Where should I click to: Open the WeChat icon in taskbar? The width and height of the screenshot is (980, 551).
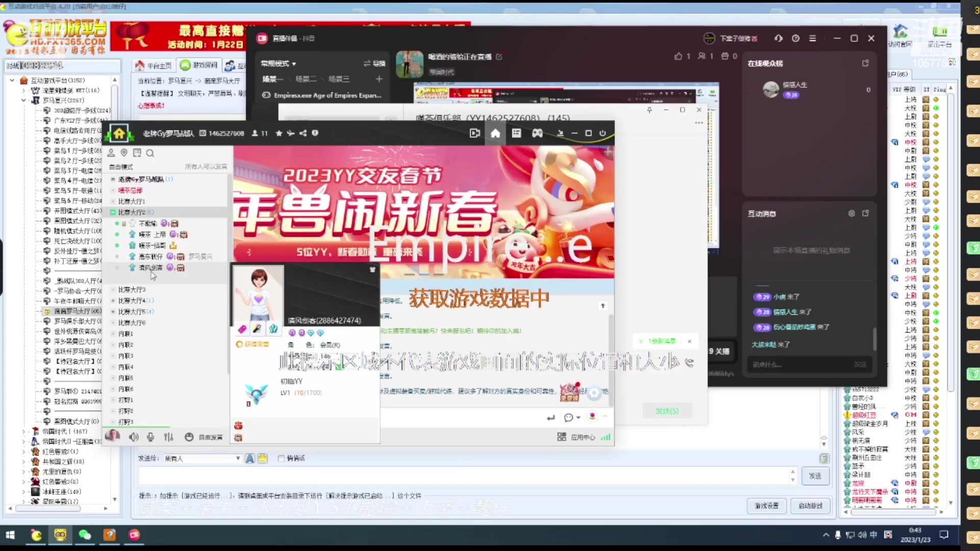click(x=85, y=535)
